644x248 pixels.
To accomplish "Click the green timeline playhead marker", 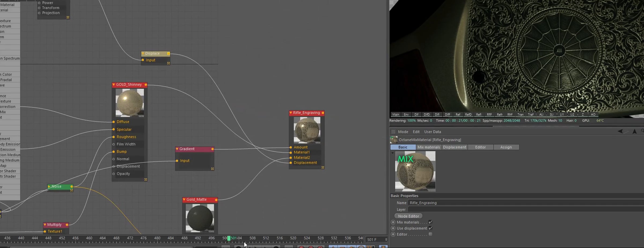I will point(229,238).
